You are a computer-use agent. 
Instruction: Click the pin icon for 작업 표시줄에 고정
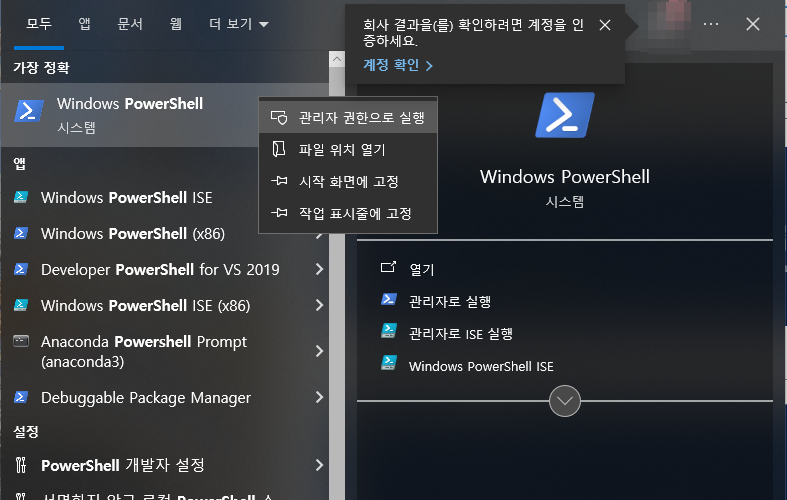click(279, 213)
